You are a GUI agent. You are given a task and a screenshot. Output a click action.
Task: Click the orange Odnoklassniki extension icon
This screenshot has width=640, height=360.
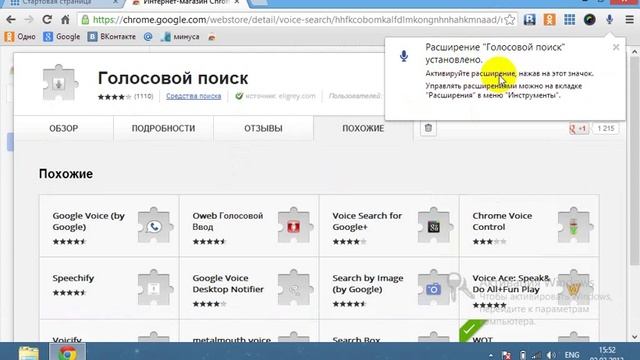click(x=549, y=20)
